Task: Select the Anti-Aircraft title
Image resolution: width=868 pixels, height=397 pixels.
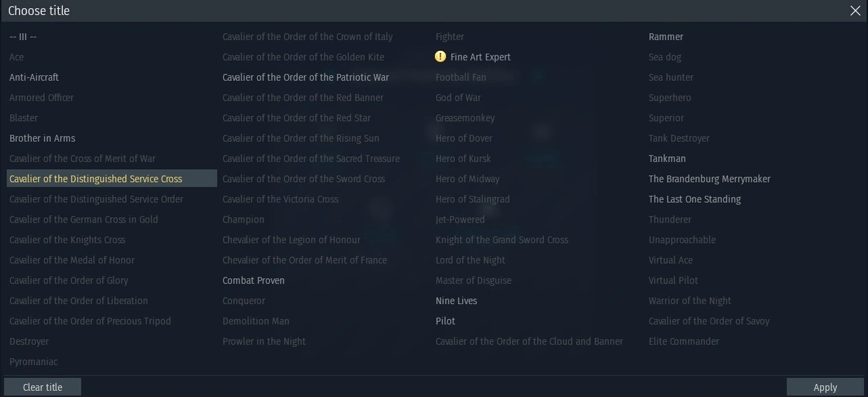Action: pyautogui.click(x=34, y=77)
